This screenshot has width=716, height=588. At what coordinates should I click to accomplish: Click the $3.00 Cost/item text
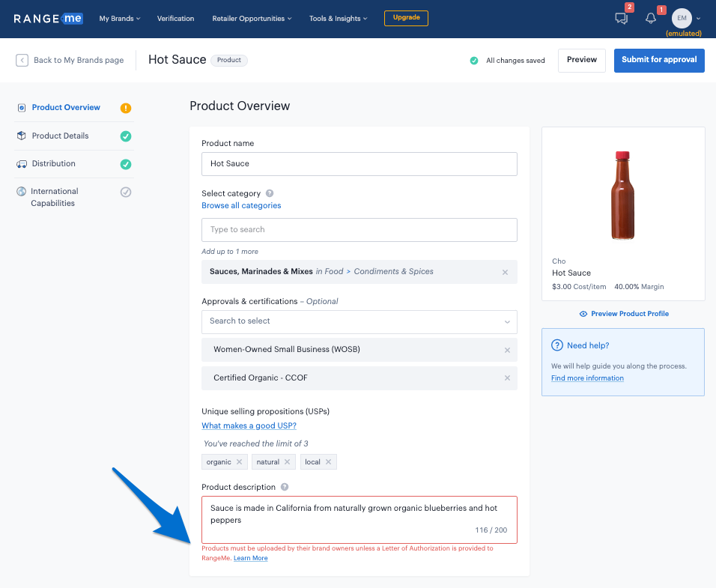tap(579, 287)
